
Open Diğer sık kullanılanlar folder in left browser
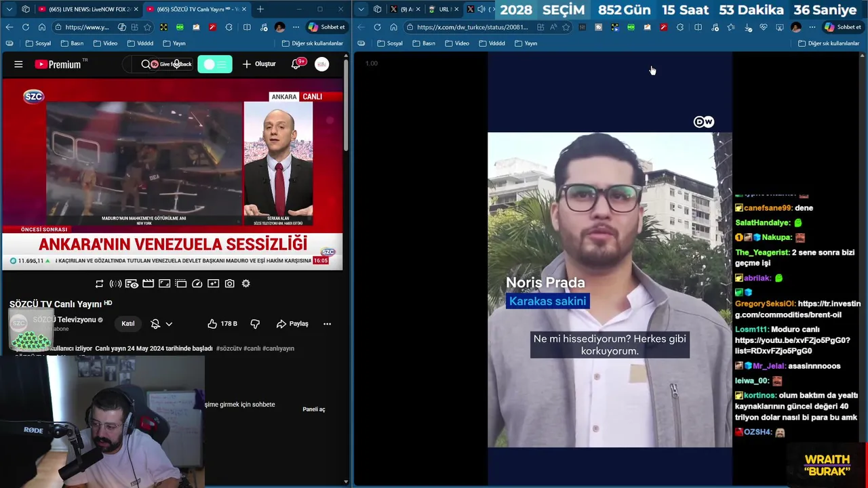313,43
